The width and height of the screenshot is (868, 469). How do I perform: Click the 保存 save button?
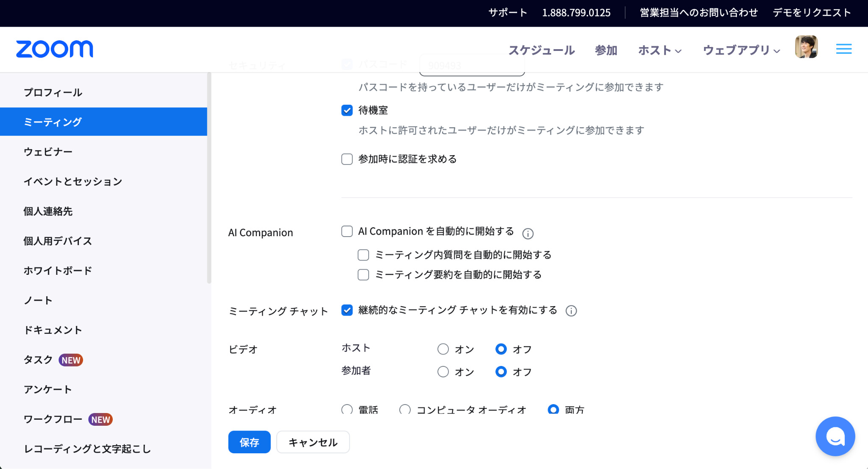coord(249,442)
